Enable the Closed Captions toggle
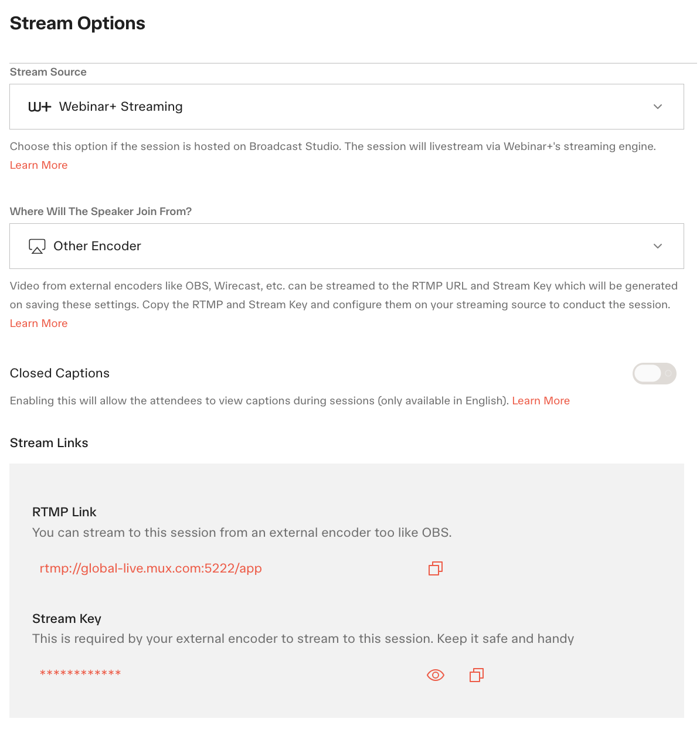 coord(654,373)
